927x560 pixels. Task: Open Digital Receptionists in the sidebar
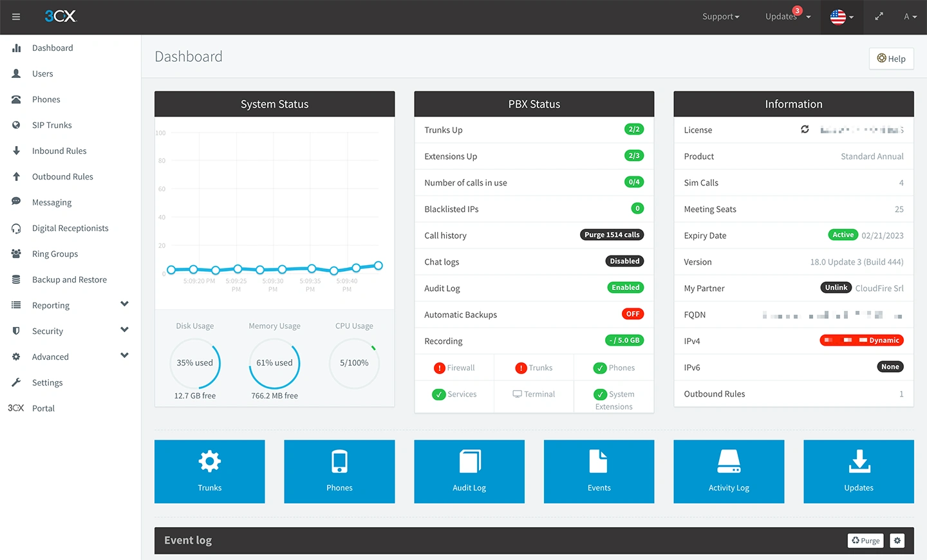pyautogui.click(x=70, y=228)
